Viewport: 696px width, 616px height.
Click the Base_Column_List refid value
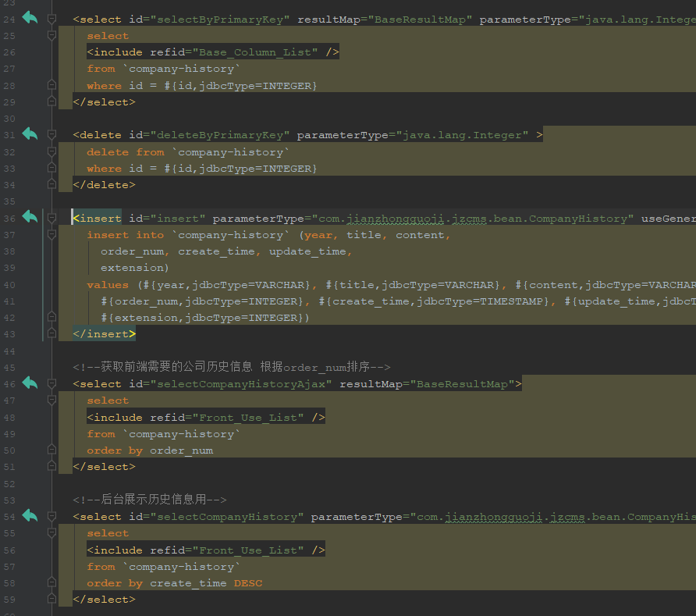255,52
